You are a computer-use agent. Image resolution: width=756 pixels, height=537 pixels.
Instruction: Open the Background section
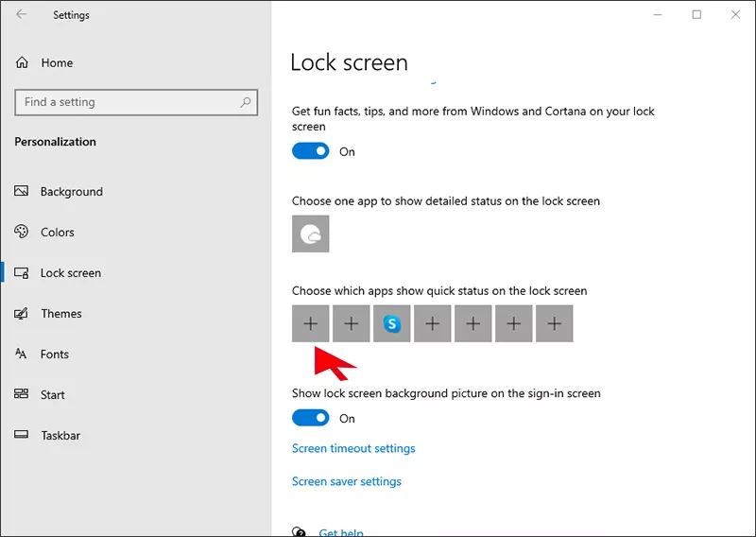(x=59, y=192)
